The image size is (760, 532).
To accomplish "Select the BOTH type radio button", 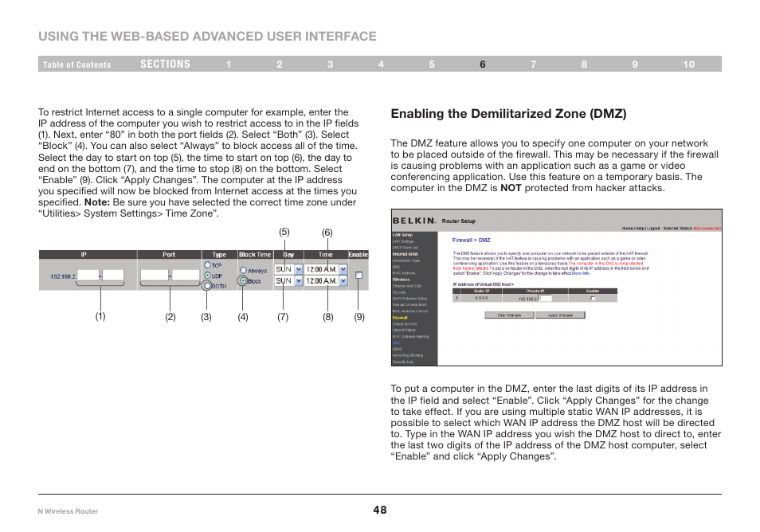I will [207, 286].
